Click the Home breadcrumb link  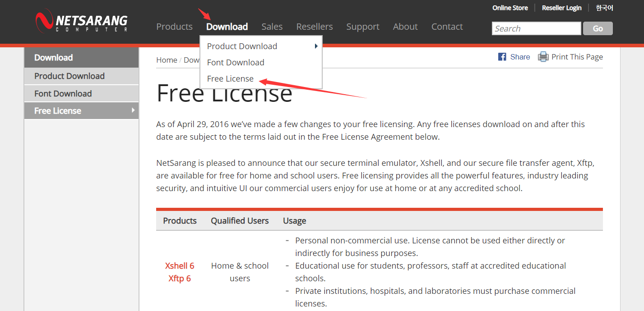[167, 60]
